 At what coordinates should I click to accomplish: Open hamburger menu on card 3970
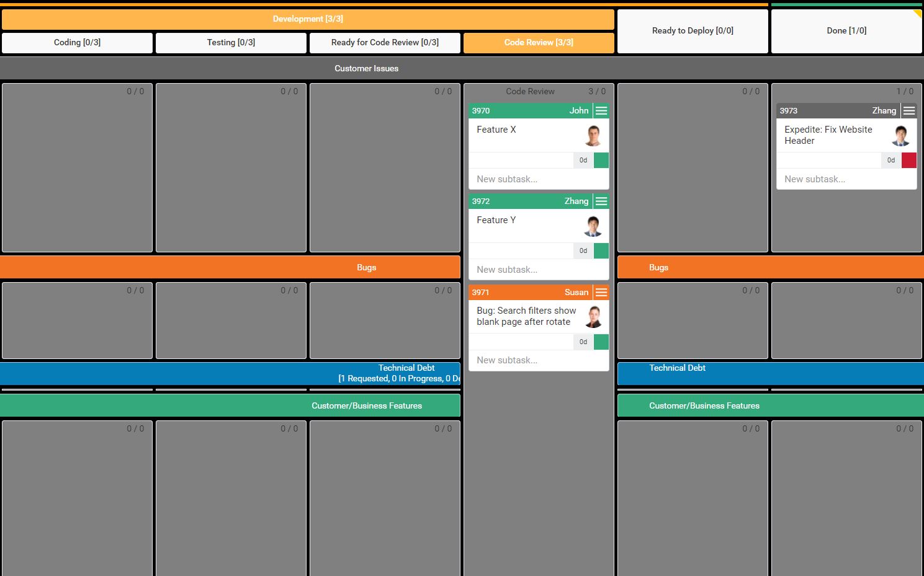(601, 110)
